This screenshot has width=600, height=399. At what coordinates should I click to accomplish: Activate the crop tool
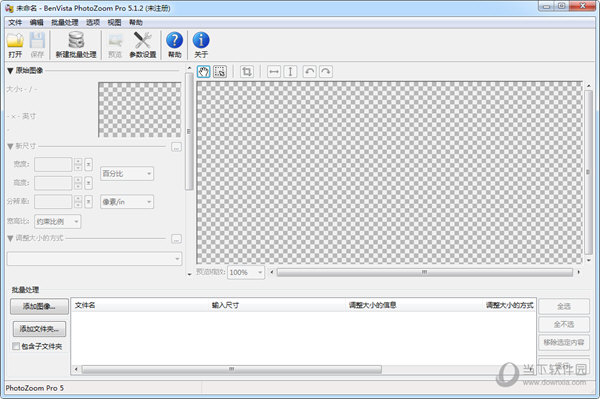(x=247, y=72)
